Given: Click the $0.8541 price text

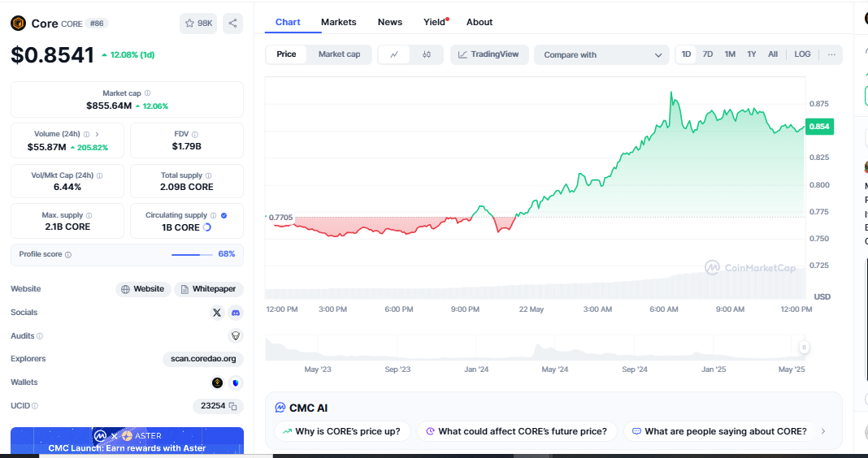Looking at the screenshot, I should click(53, 54).
